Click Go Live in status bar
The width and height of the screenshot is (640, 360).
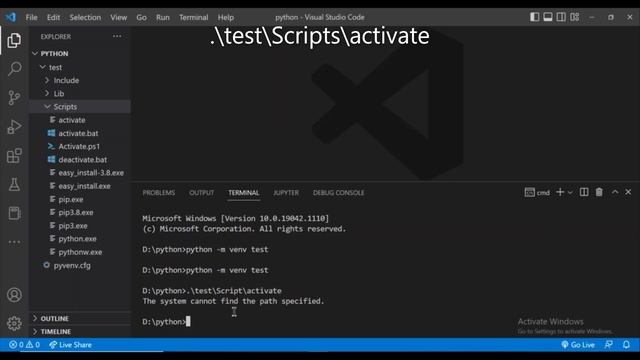click(x=578, y=345)
